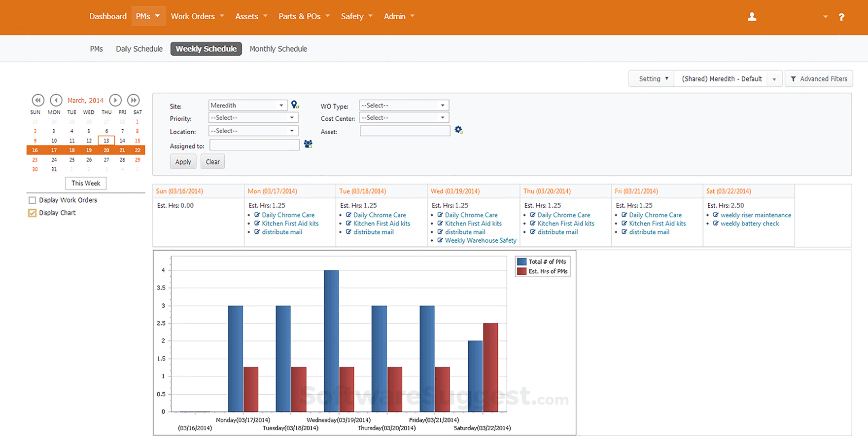868x444 pixels.
Task: Click the site map pin icon
Action: tap(295, 105)
